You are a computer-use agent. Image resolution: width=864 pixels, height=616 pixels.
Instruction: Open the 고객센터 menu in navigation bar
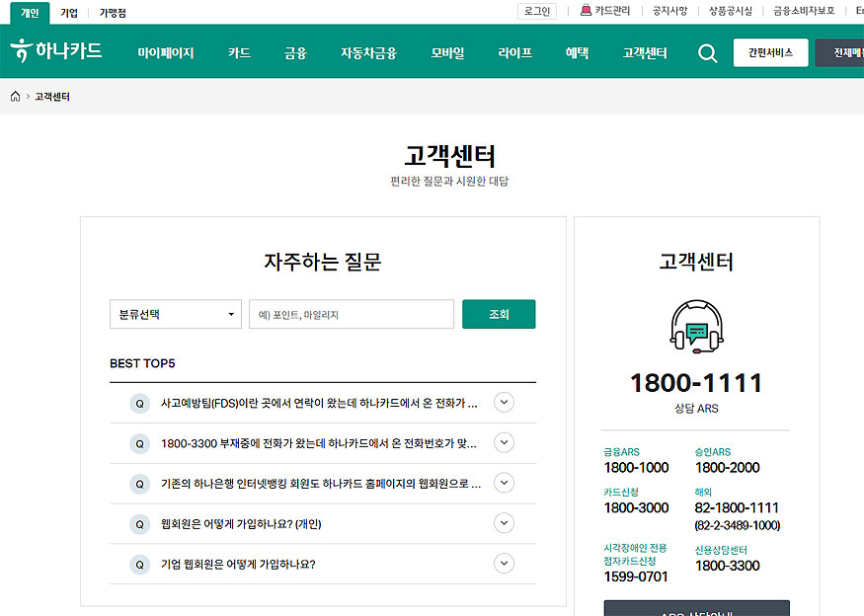(x=645, y=53)
